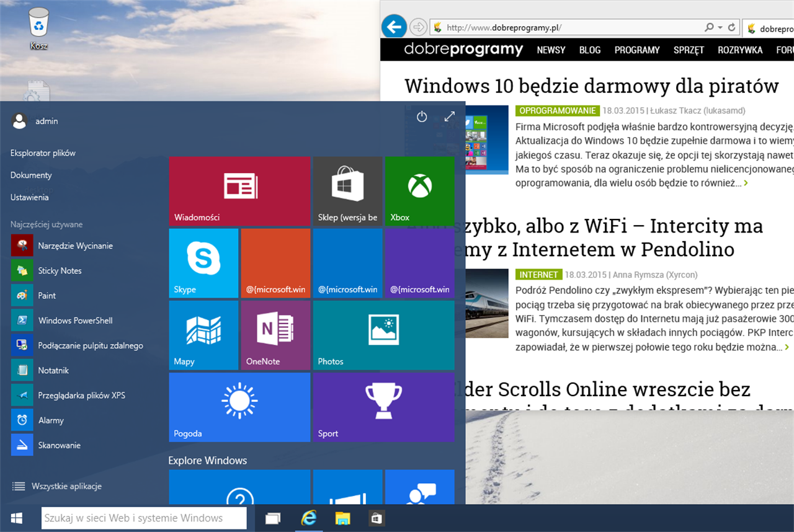Open NEWSY menu on dobreprogramy
794x532 pixels.
(551, 50)
